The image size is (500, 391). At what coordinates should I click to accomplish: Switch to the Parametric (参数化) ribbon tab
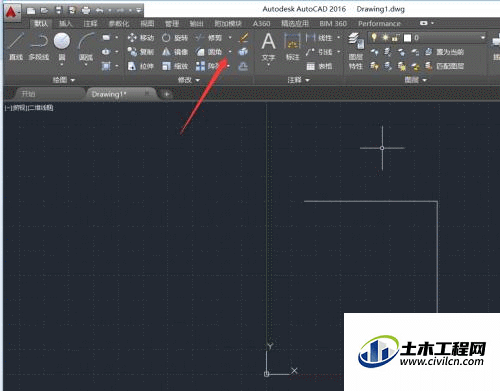coord(119,24)
